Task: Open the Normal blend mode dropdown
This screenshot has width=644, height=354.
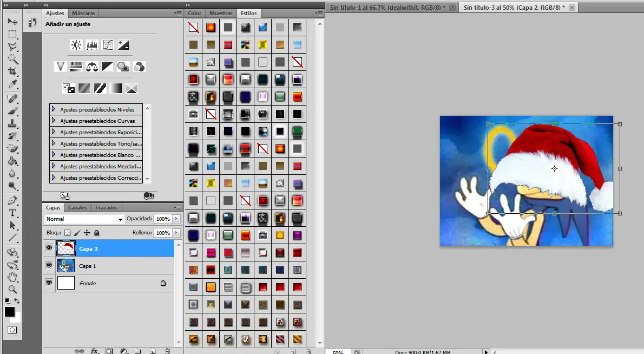Action: pos(84,219)
